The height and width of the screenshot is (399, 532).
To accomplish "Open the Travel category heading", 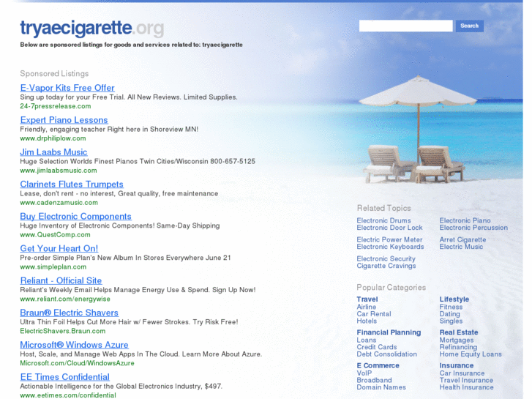I will tap(367, 299).
